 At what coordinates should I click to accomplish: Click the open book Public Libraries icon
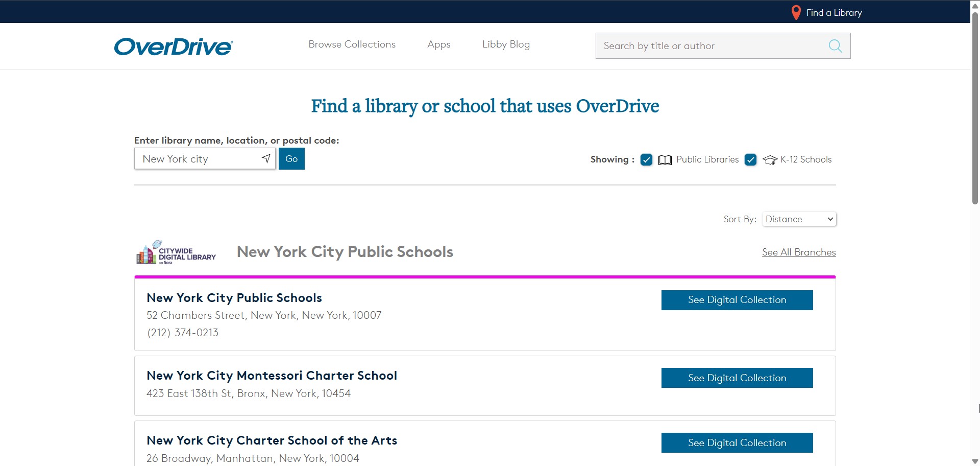pos(665,160)
